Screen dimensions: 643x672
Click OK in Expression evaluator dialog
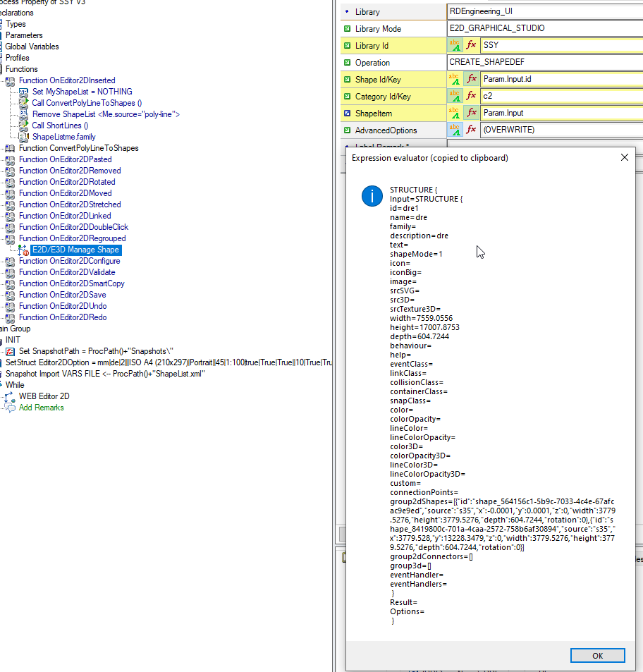click(x=598, y=655)
